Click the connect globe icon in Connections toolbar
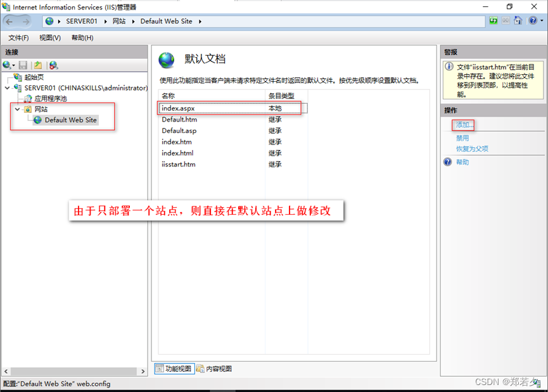 coord(6,65)
